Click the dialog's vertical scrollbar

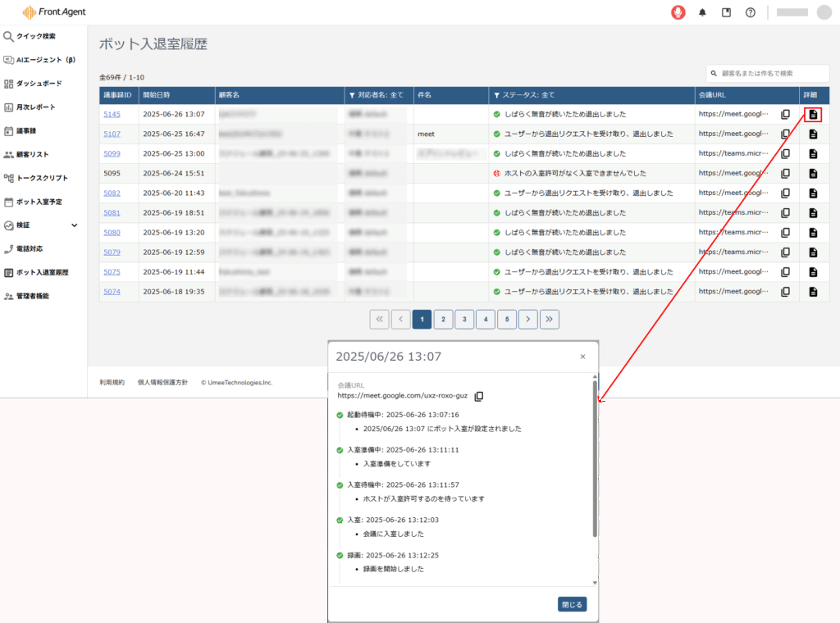coord(595,459)
